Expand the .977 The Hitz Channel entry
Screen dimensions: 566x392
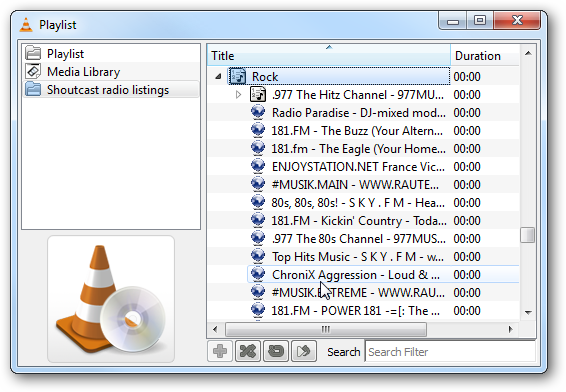click(x=238, y=95)
